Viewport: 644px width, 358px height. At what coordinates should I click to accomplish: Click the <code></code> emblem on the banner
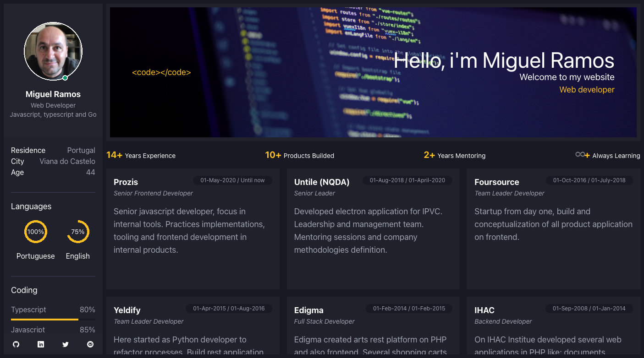click(162, 72)
